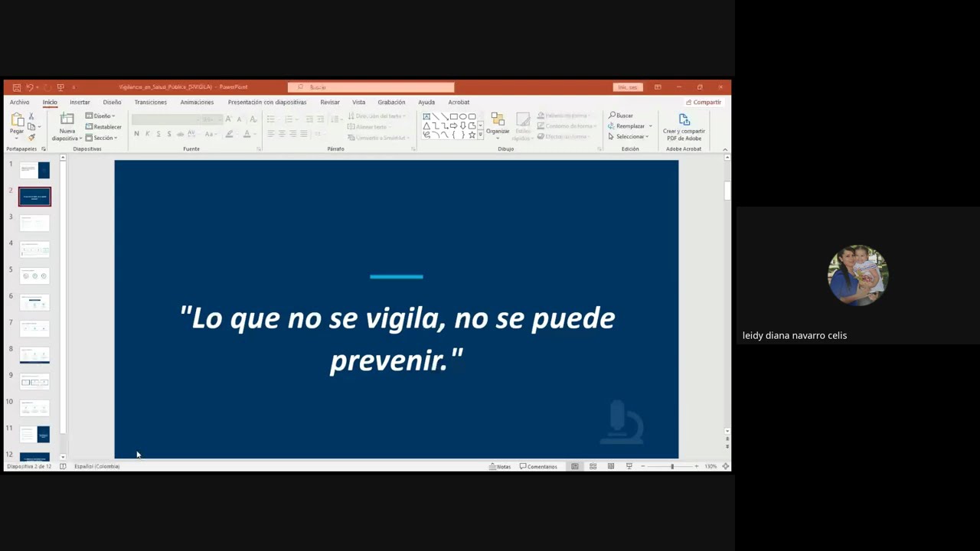Select text box shape in gallery
This screenshot has width=980, height=551.
pos(426,116)
